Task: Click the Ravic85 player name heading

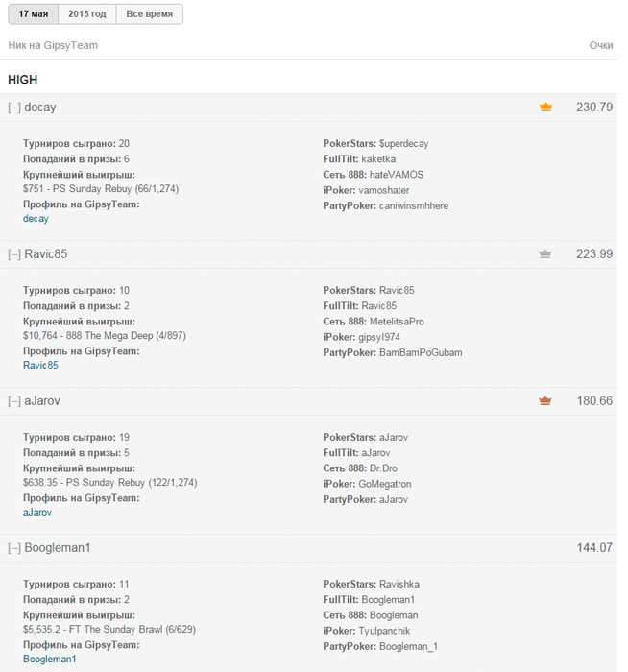Action: click(45, 254)
